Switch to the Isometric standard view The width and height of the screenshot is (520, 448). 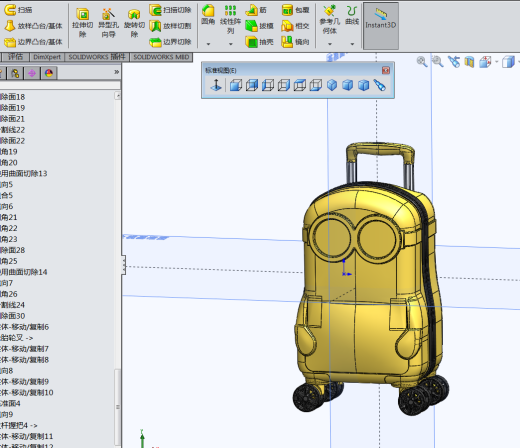coord(332,85)
